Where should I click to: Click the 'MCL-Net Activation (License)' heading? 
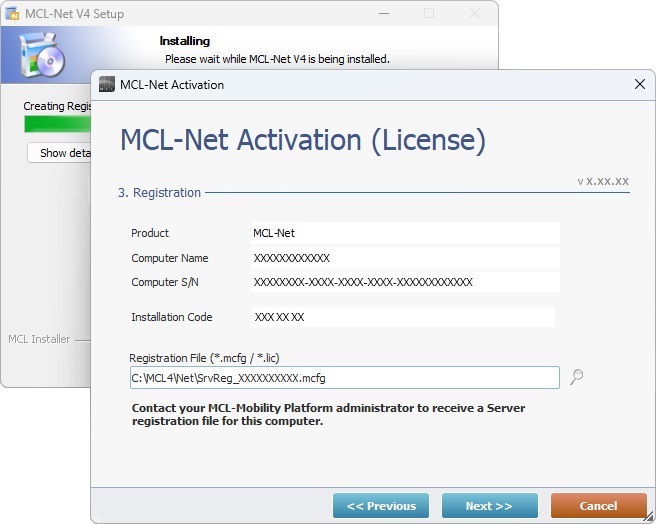pos(303,140)
